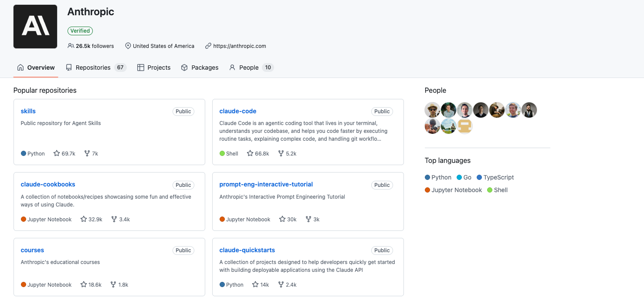Click the Overview tab home icon
644x308 pixels.
[20, 68]
